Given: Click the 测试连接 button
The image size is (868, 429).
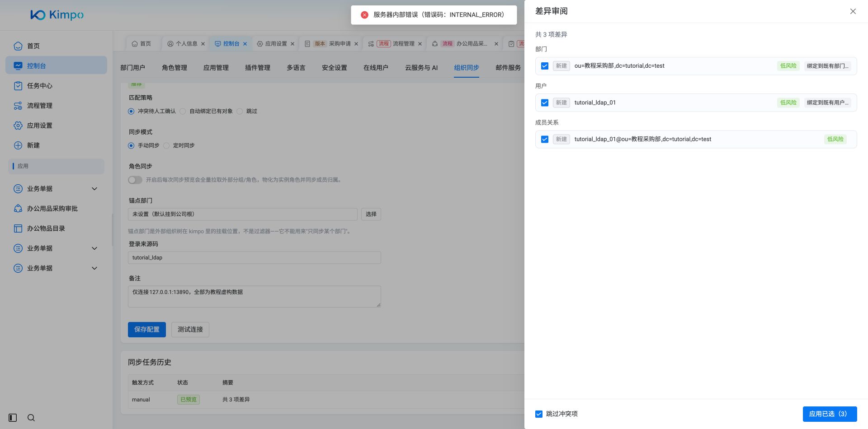Looking at the screenshot, I should (x=190, y=330).
